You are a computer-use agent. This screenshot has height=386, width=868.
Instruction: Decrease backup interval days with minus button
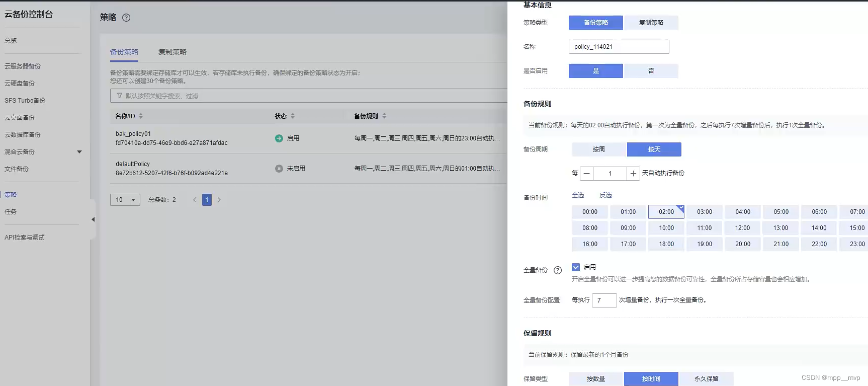click(x=586, y=174)
